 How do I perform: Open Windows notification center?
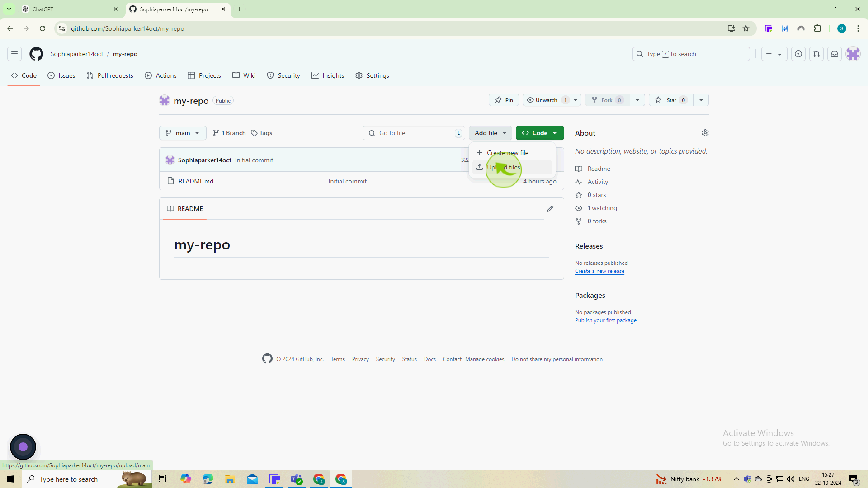pyautogui.click(x=854, y=479)
